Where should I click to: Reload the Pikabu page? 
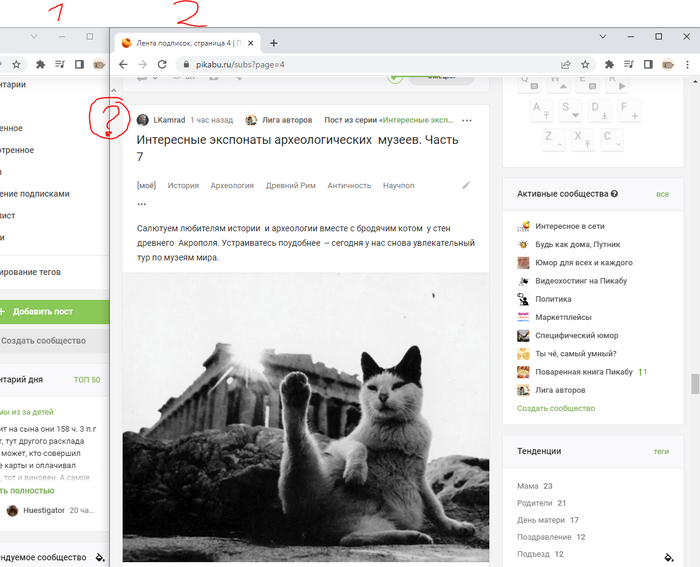coord(162,65)
